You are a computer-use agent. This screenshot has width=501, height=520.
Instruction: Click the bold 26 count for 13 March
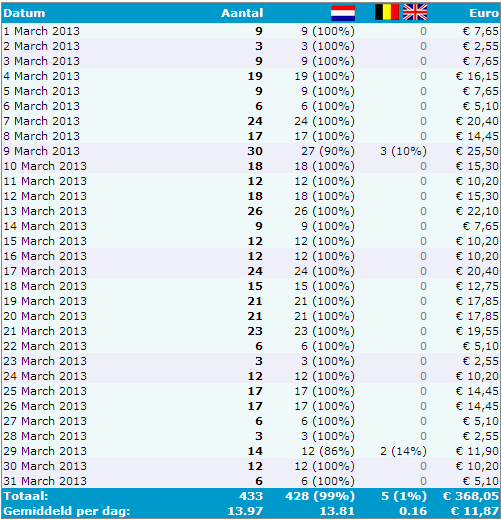tap(255, 211)
